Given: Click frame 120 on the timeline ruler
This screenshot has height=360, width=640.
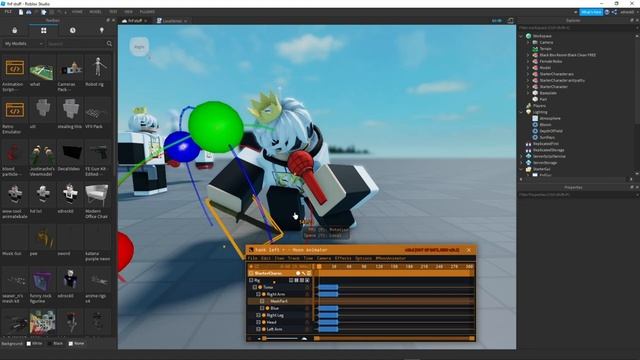Looking at the screenshot, I should pyautogui.click(x=379, y=267).
